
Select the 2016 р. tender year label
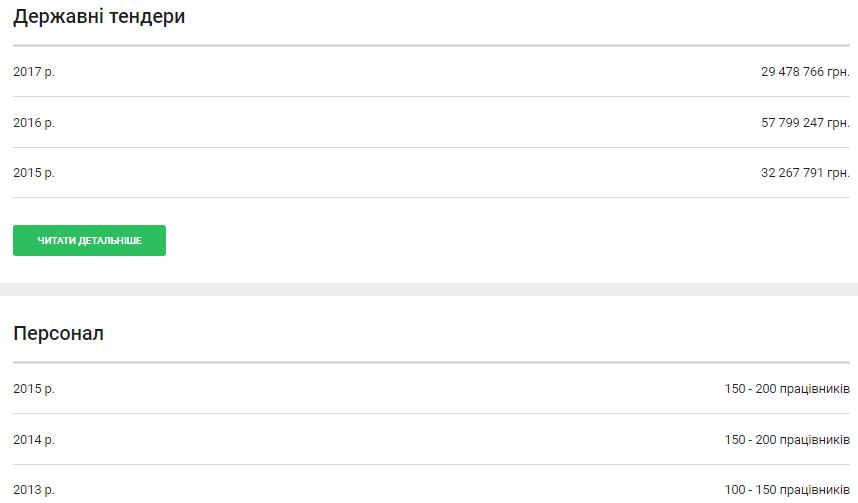(x=34, y=123)
